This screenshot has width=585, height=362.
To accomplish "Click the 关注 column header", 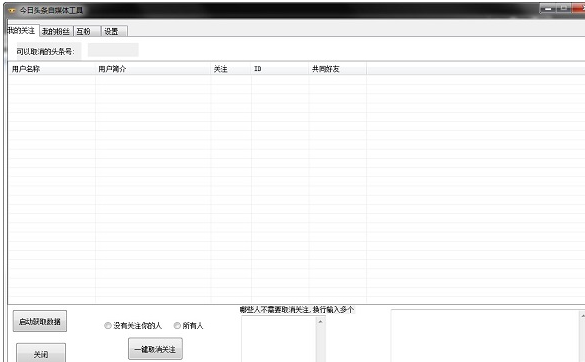I will coord(231,69).
